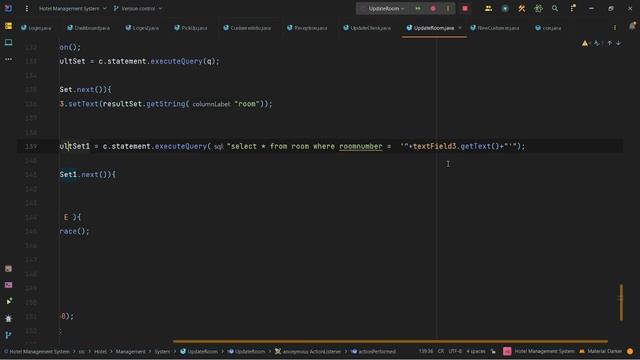Switch to the Reception.java tab
640x360 pixels.
click(307, 28)
